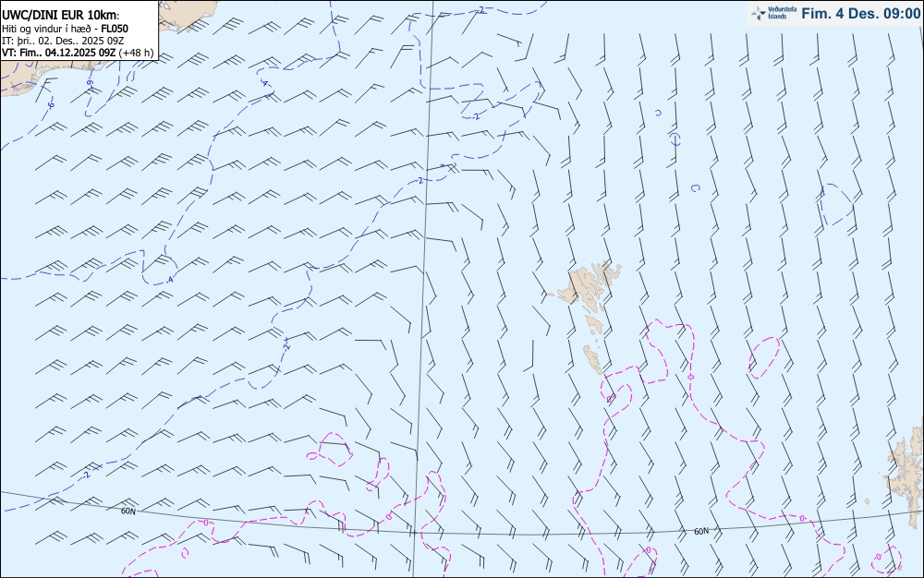The height and width of the screenshot is (578, 924).
Task: Click the 'VT: Fim.. 04.12.2025 09Z (+48 h)' line
Action: 78,53
